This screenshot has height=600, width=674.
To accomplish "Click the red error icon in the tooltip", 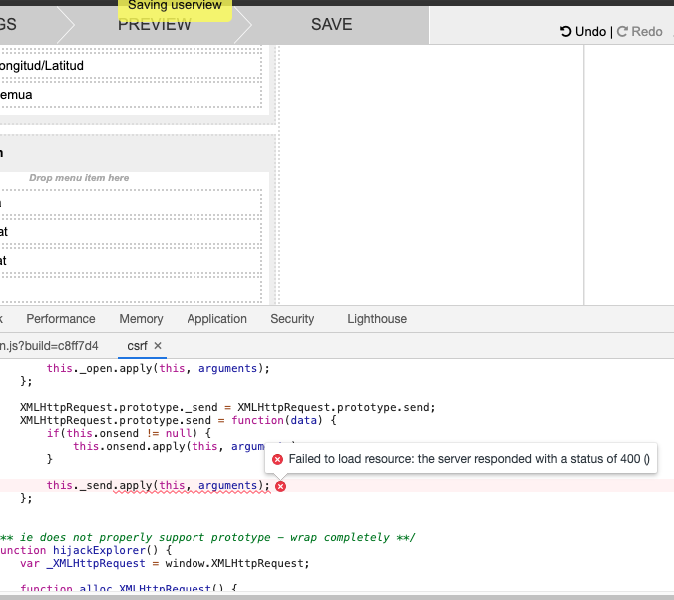I will coord(278,459).
